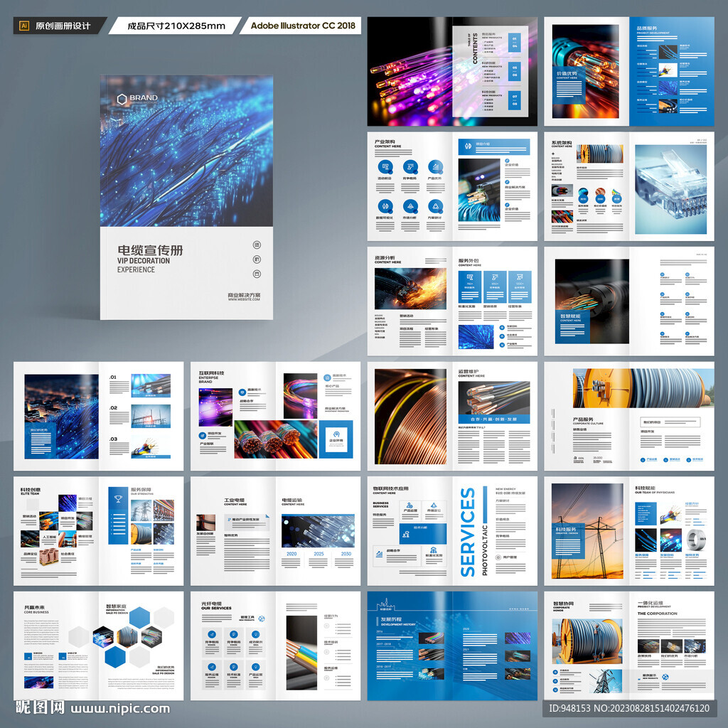Click the 2020 year label

(x=291, y=554)
